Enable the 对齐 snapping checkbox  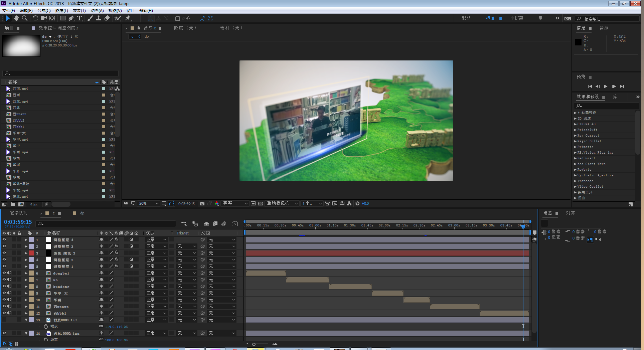[x=177, y=19]
